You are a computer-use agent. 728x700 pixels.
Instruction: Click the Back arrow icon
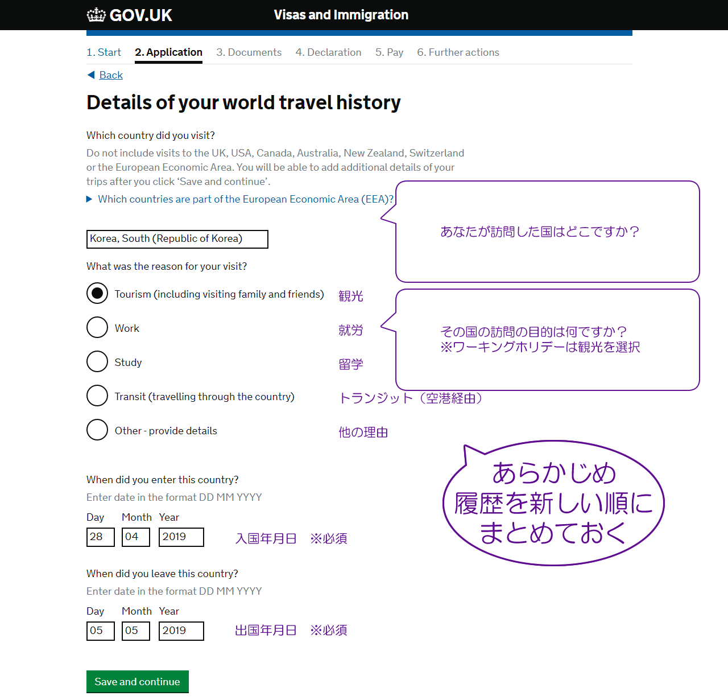[x=91, y=75]
